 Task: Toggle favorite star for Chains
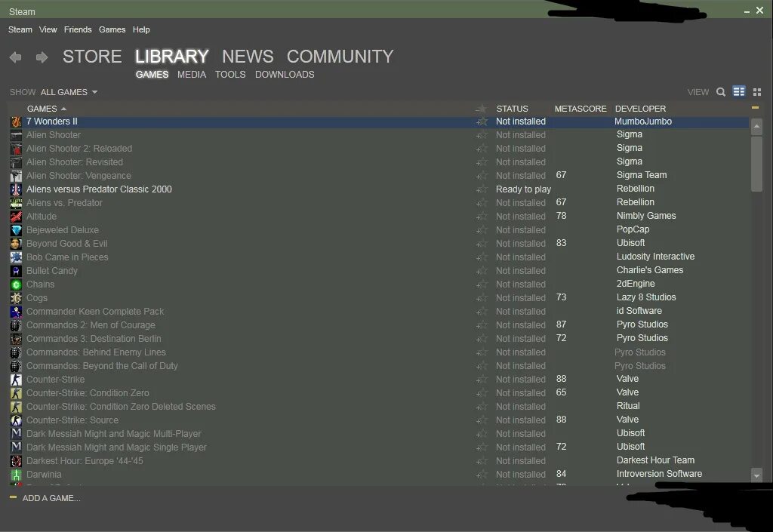coord(482,284)
